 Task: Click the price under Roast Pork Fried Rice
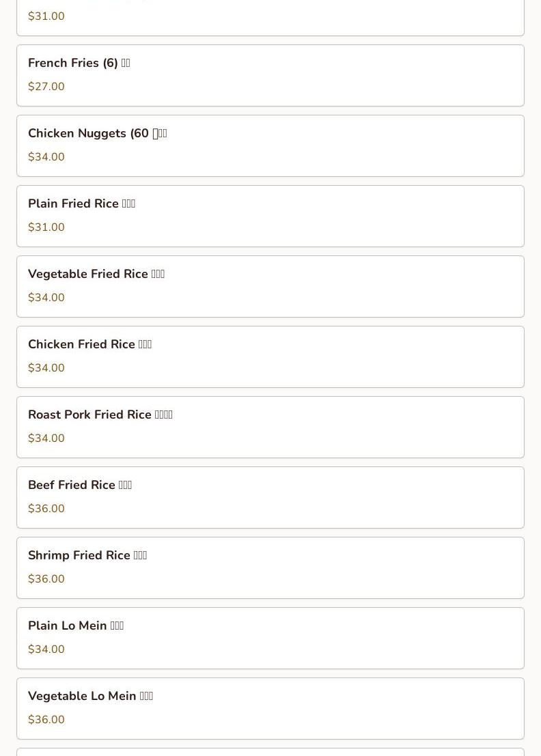[46, 438]
